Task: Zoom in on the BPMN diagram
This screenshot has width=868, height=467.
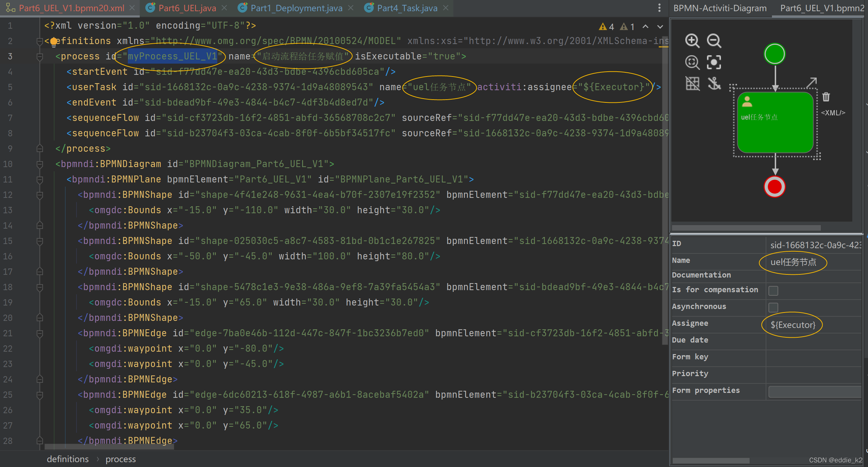Action: [x=692, y=41]
